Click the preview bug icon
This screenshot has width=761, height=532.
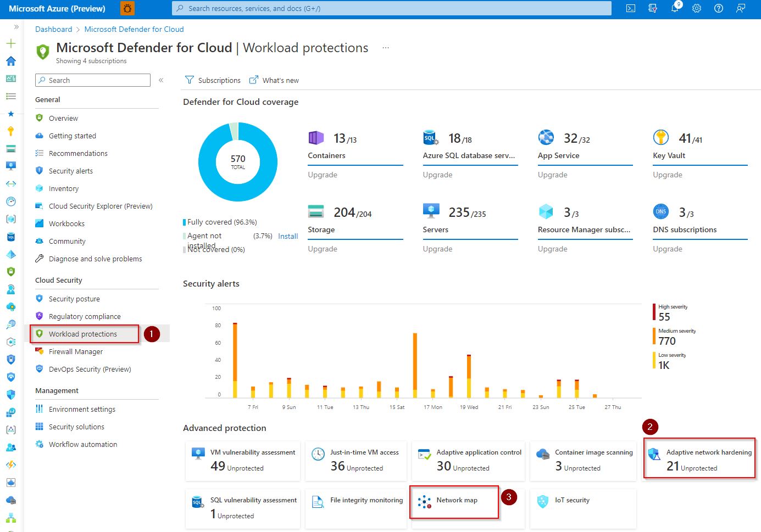click(127, 8)
